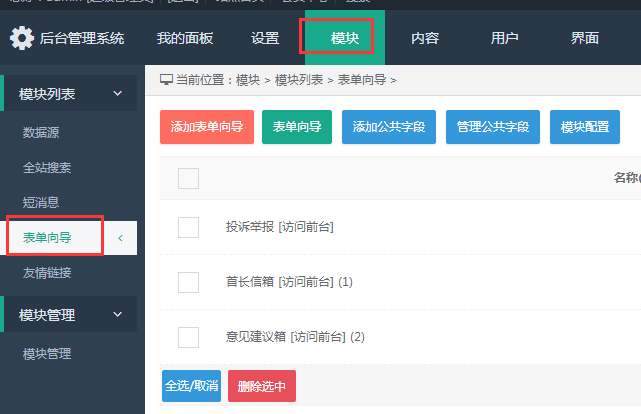The height and width of the screenshot is (414, 641).
Task: Click 模块列表 in the breadcrumb
Action: coord(299,80)
